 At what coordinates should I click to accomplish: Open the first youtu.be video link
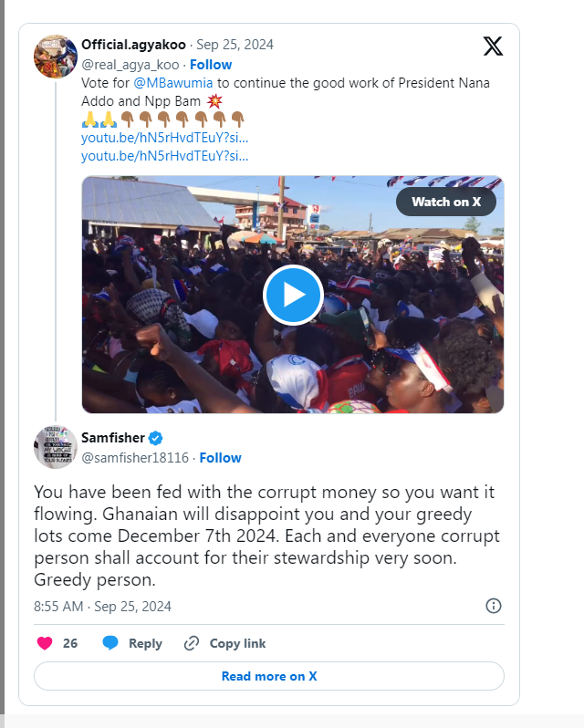(x=164, y=138)
